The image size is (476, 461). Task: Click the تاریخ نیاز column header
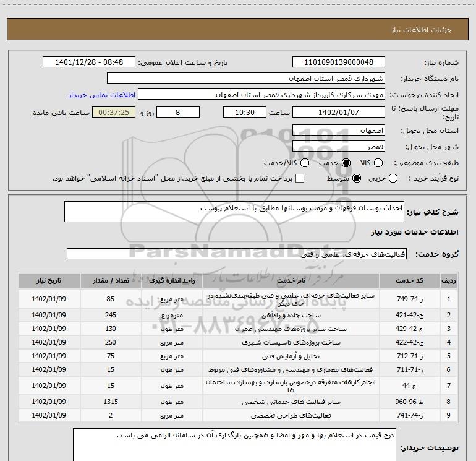coord(49,280)
